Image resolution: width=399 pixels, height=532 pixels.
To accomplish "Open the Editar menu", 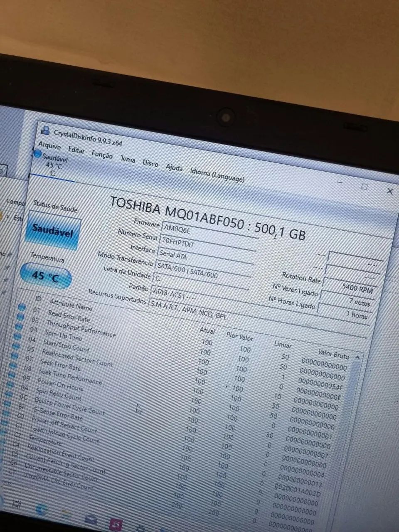I will tap(76, 150).
